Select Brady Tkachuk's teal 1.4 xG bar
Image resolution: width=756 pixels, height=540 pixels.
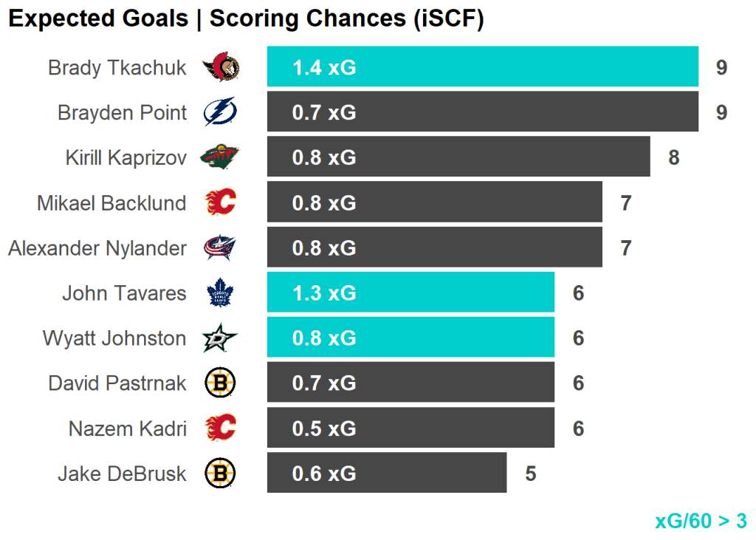[482, 68]
